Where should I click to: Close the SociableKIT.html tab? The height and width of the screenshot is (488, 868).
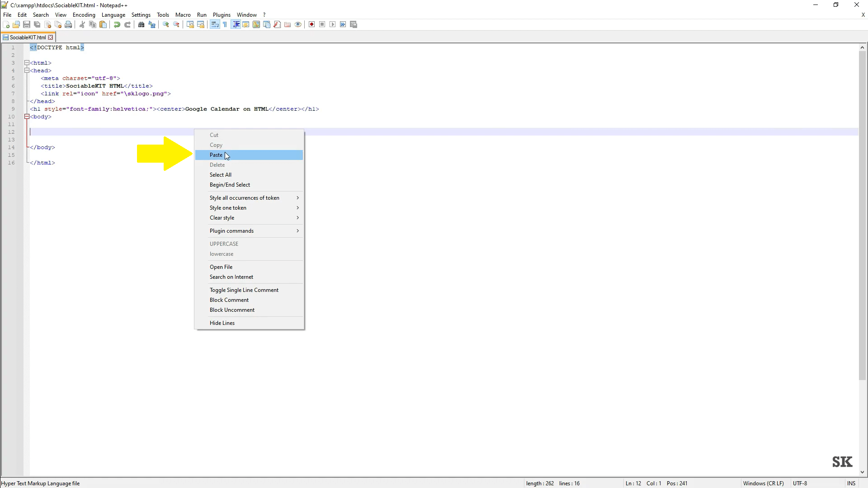51,38
